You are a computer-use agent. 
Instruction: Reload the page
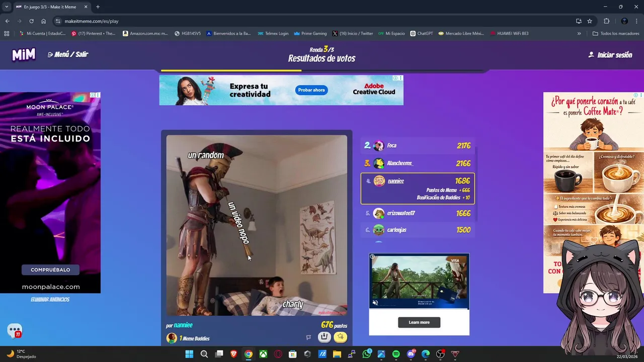[31, 21]
